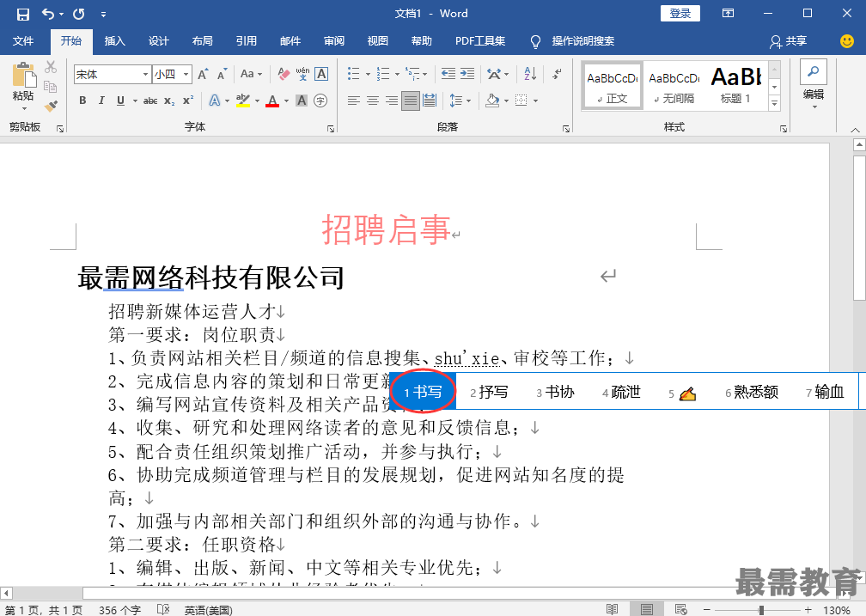Click the zoom slider handle
Viewport: 866px width, 616px height.
(761, 610)
